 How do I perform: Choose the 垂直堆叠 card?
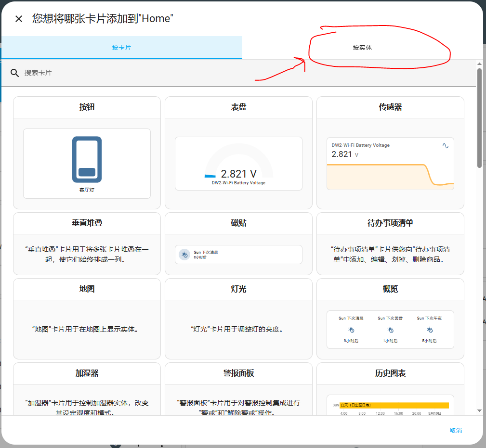point(87,243)
